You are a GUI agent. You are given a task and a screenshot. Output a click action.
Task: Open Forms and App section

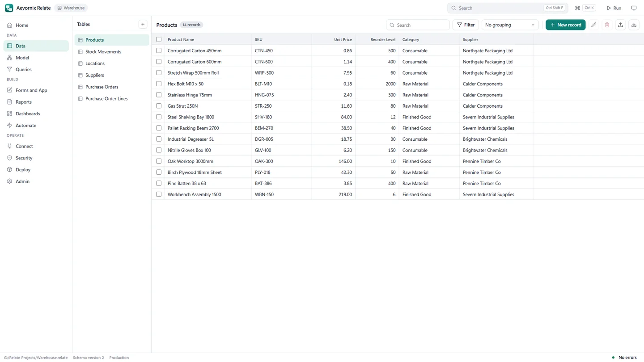click(x=36, y=90)
